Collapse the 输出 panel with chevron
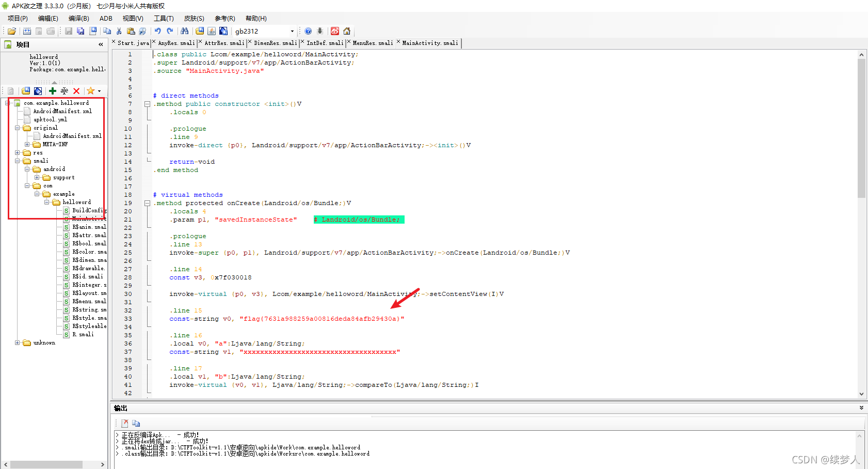This screenshot has height=469, width=868. tap(861, 408)
